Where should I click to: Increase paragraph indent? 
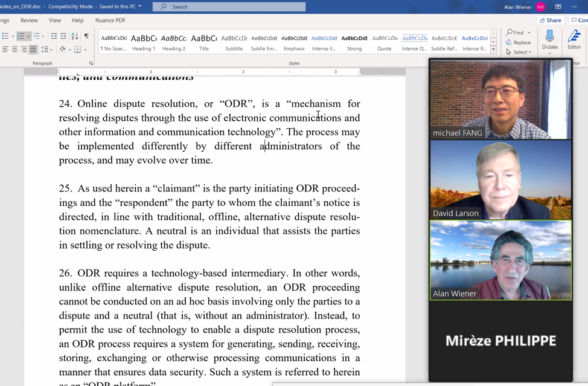click(63, 36)
